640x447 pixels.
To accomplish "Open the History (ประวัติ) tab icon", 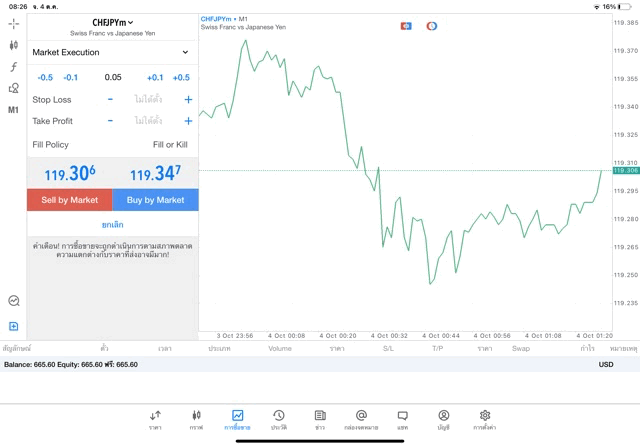I will pos(278,419).
